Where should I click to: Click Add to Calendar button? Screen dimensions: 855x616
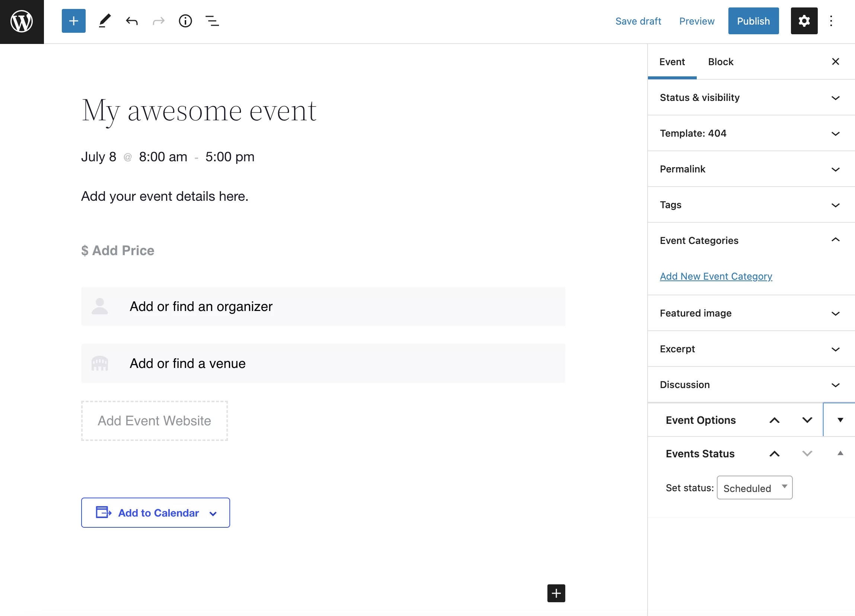(x=155, y=513)
